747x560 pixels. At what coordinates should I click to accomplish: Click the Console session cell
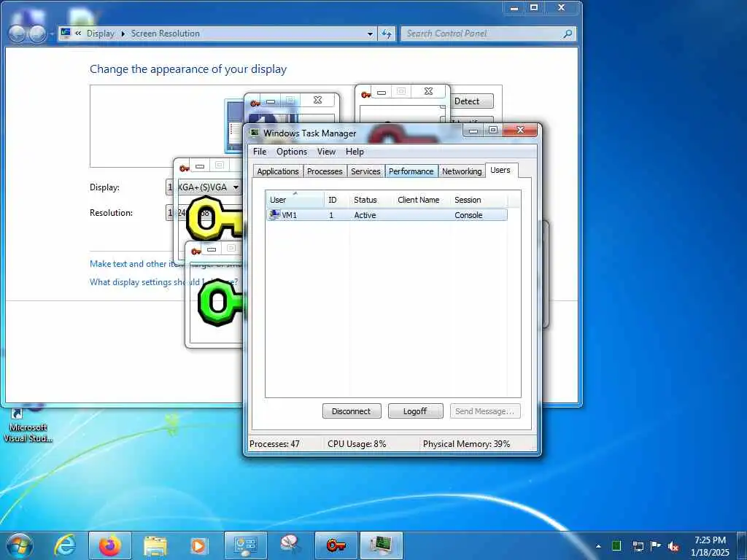(x=468, y=215)
